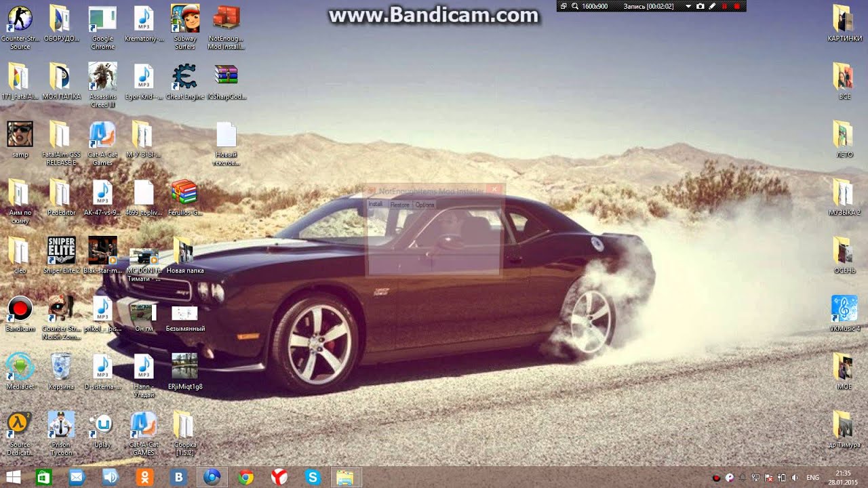Select the Bandicam pencil drawing tool
The width and height of the screenshot is (868, 488).
pyautogui.click(x=712, y=6)
